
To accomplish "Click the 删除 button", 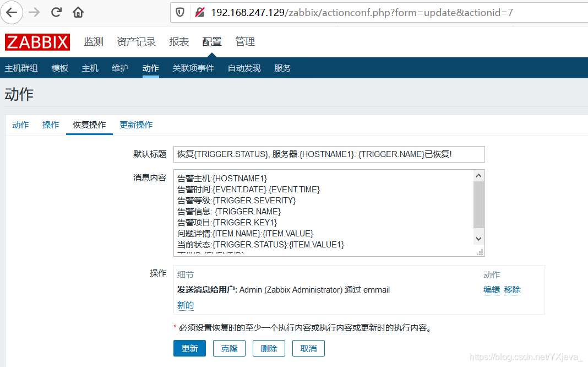I will click(269, 348).
